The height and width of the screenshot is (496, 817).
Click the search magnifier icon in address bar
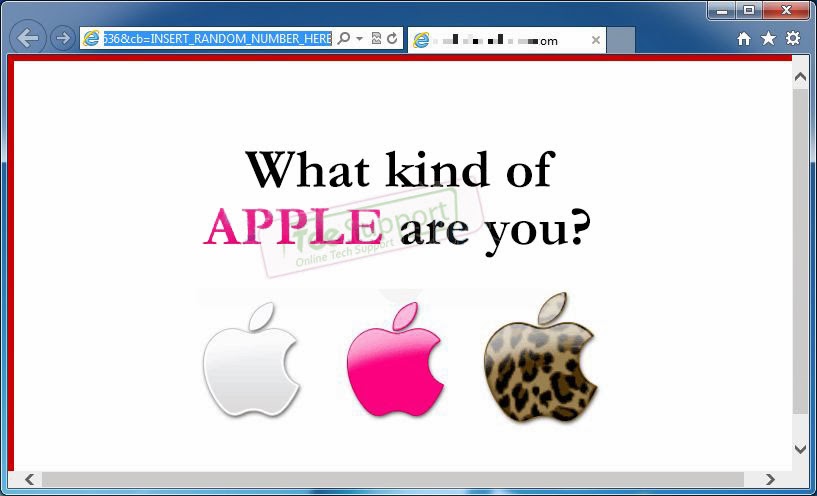click(x=343, y=39)
